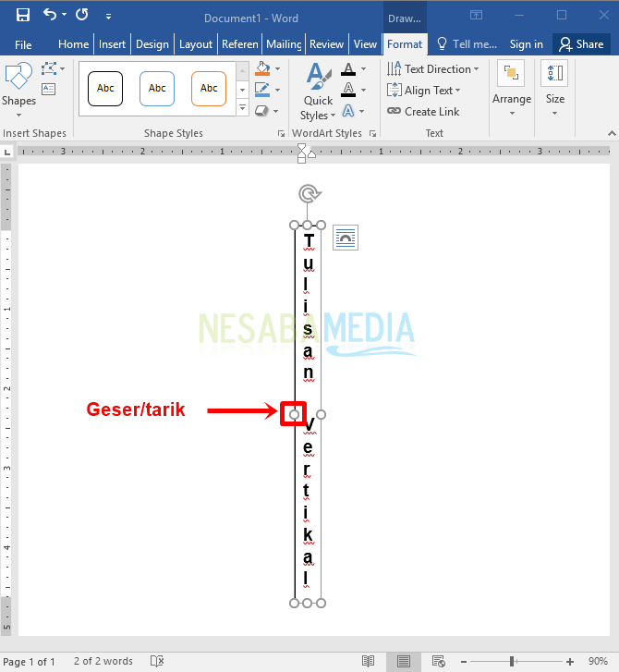Select the Format drawing tools tab

click(x=405, y=44)
